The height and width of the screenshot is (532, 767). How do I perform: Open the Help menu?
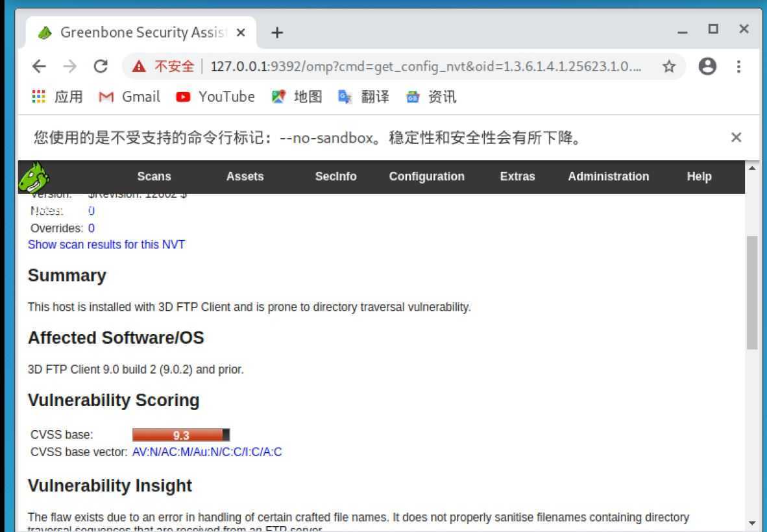(x=699, y=176)
